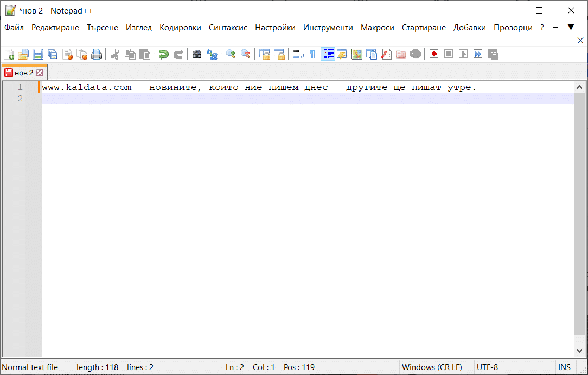Open the Файл menu

pyautogui.click(x=14, y=28)
